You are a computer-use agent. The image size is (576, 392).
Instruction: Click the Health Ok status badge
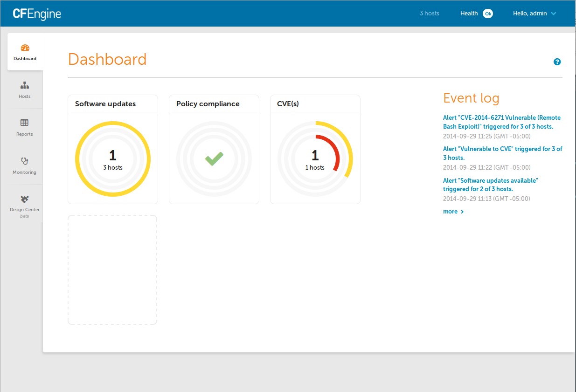coord(488,14)
